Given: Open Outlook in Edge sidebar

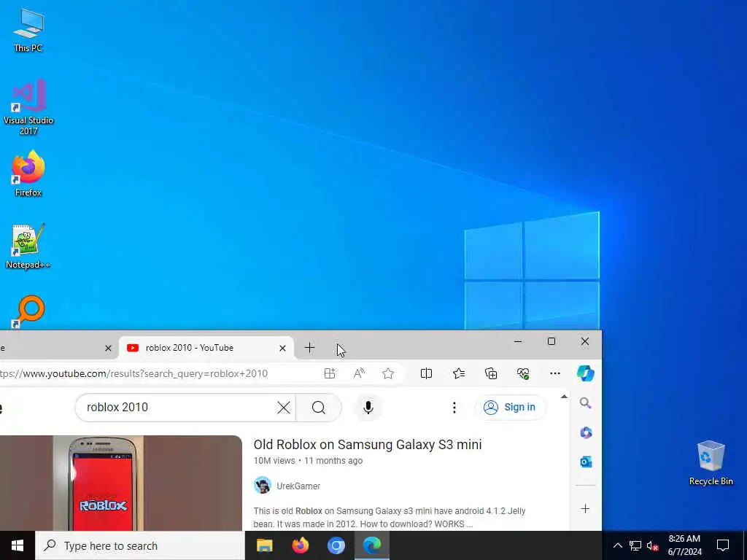Looking at the screenshot, I should (586, 462).
